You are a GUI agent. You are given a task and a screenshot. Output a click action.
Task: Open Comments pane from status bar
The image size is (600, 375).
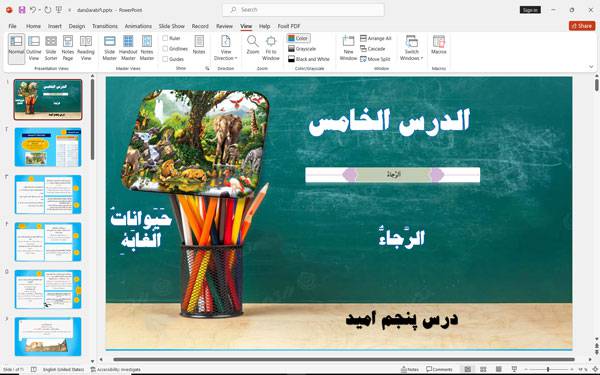pyautogui.click(x=439, y=369)
